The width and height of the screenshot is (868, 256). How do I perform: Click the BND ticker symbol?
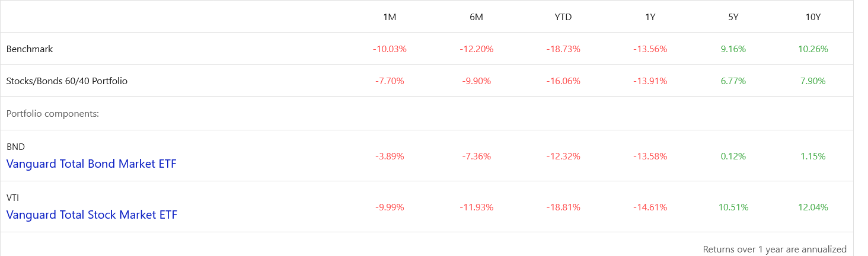click(x=15, y=147)
